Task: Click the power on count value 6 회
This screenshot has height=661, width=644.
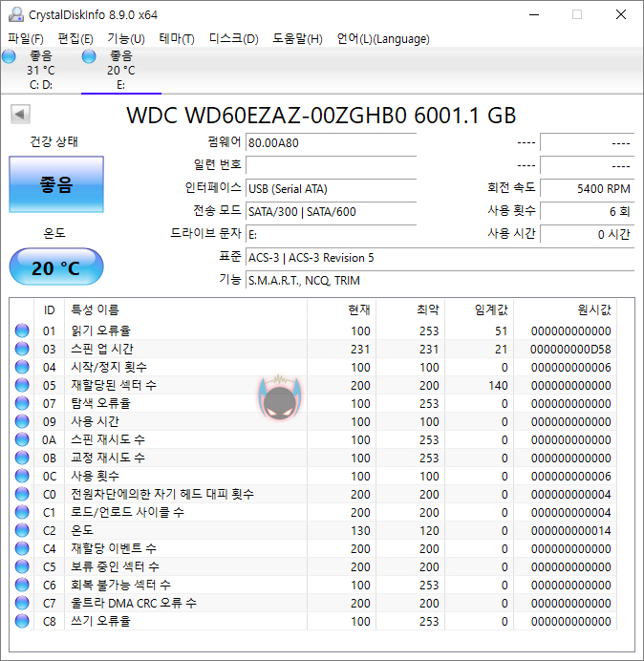Action: click(x=587, y=211)
